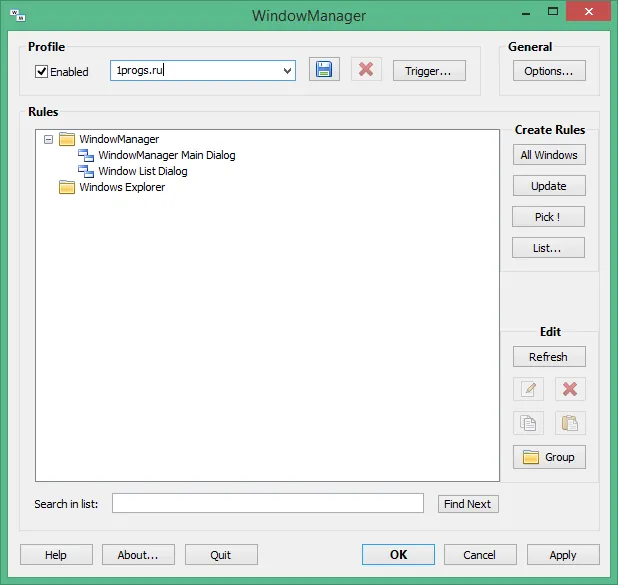Select the Windows Explorer group

[122, 187]
